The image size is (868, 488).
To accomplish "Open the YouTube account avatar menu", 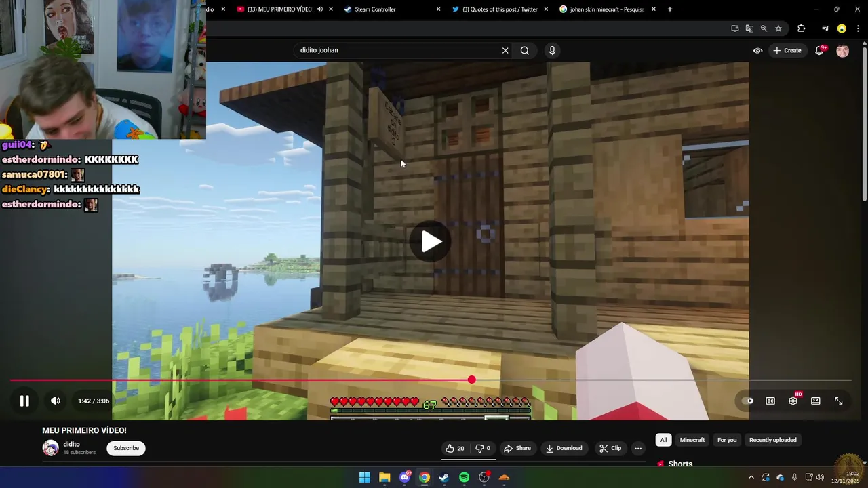I will tap(842, 51).
